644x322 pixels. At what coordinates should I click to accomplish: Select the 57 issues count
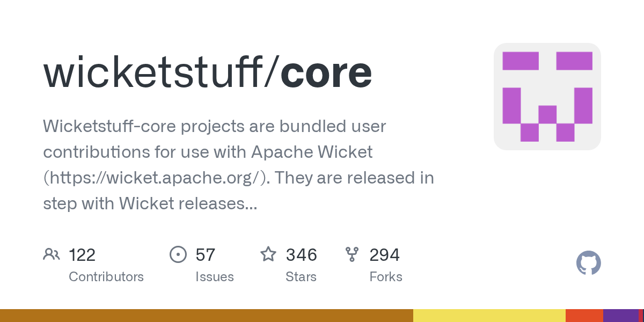pyautogui.click(x=206, y=255)
